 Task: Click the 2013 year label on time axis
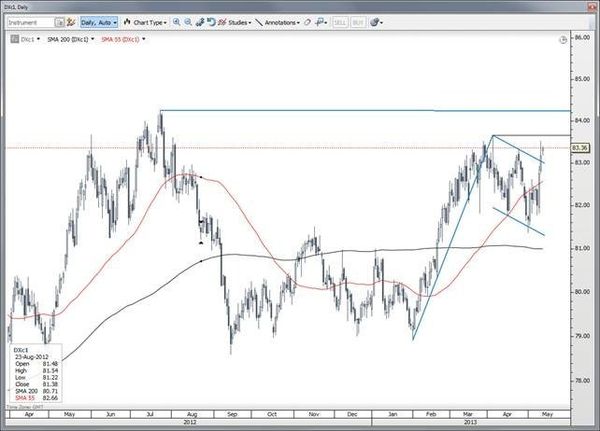click(x=470, y=422)
